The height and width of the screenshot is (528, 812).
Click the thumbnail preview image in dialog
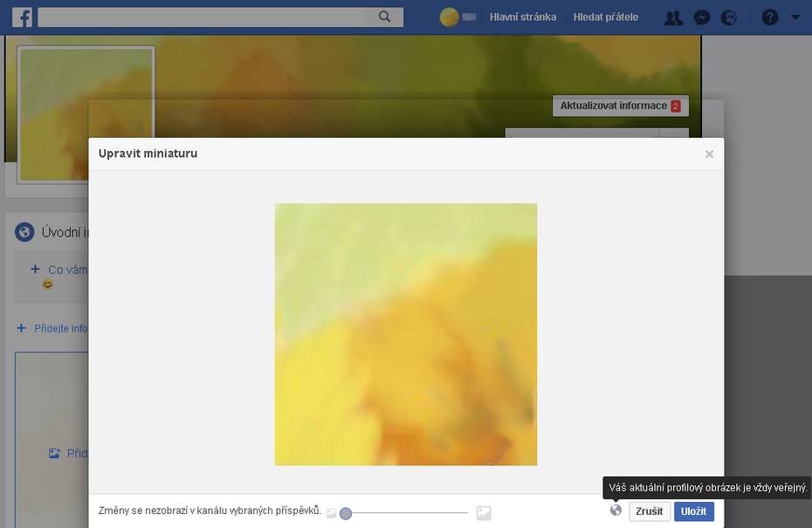click(405, 334)
